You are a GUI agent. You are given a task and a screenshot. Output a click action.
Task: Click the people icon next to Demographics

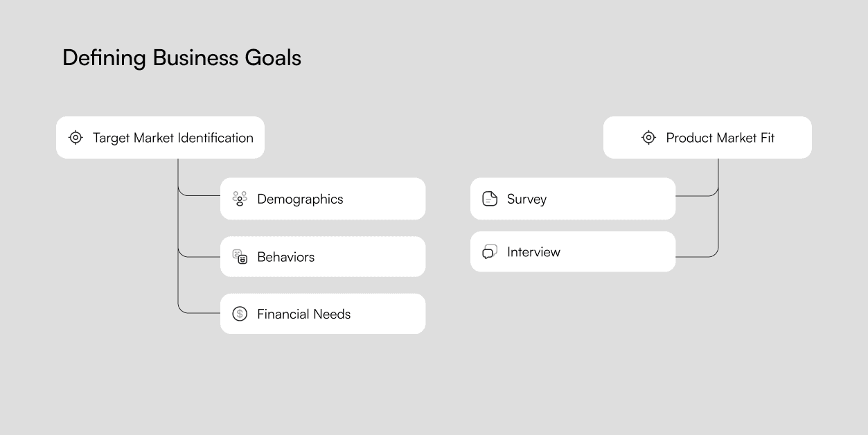240,199
